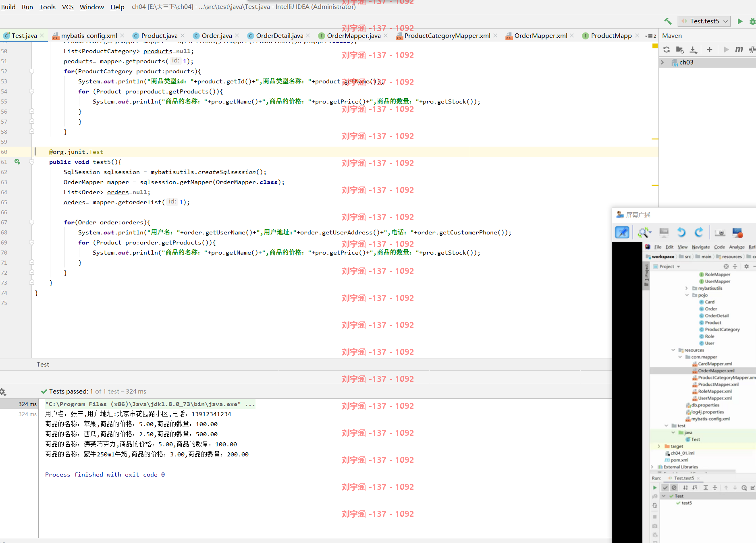The width and height of the screenshot is (756, 543).
Task: Switch to the OrderMapper.java tab
Action: click(x=353, y=36)
